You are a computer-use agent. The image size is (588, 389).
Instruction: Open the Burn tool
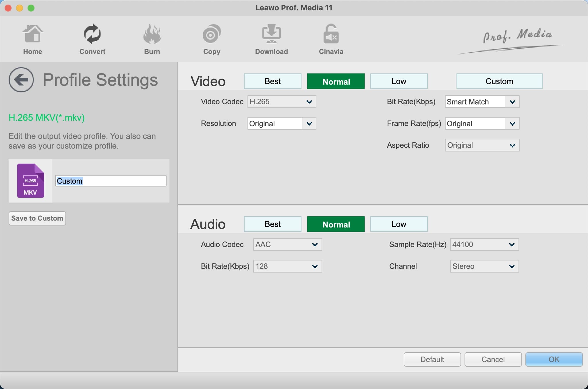[152, 39]
